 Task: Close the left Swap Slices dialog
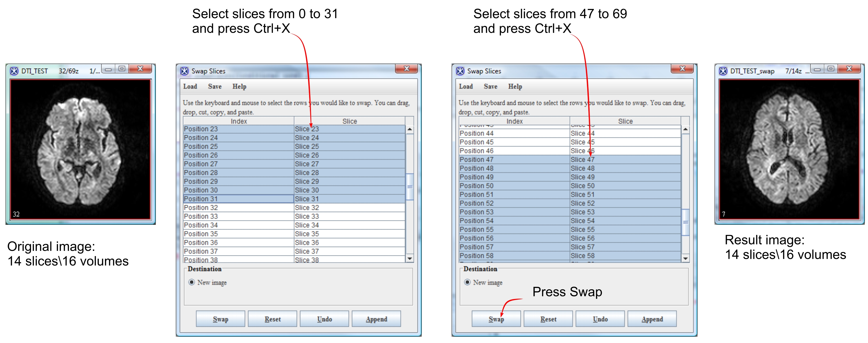[406, 69]
